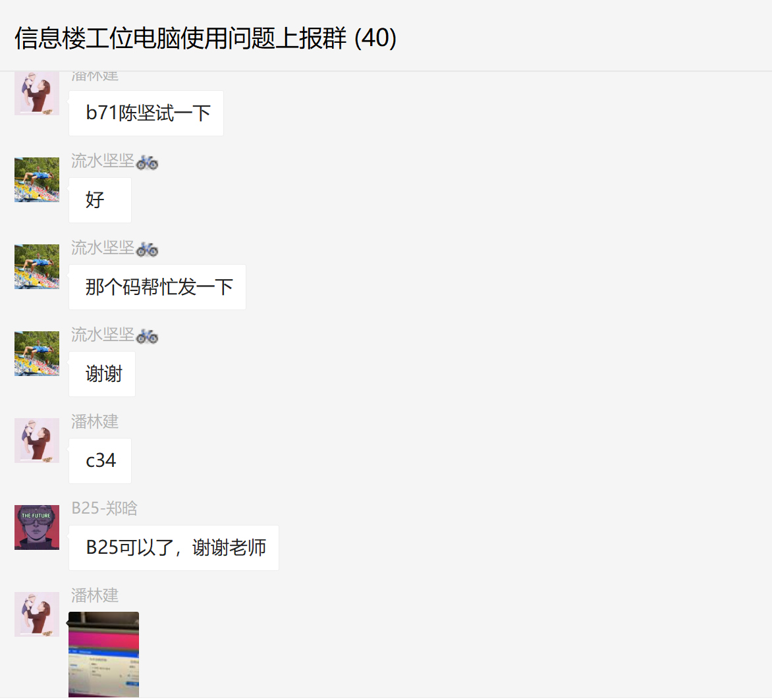
Task: Click the sender name 潘林建 above c34
Action: (95, 421)
